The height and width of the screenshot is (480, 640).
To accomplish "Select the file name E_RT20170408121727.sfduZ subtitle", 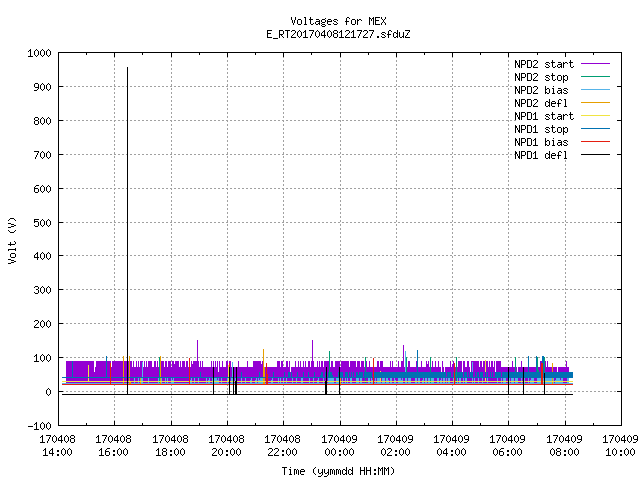I will coord(338,34).
